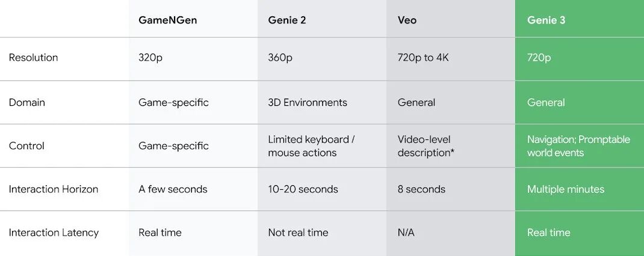Select 'Navigation; Promptable world events' cell
The image size is (644, 256).
[x=578, y=146]
